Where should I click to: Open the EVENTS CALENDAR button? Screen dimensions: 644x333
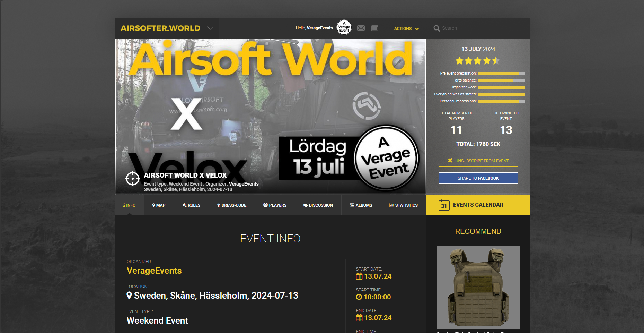(478, 205)
